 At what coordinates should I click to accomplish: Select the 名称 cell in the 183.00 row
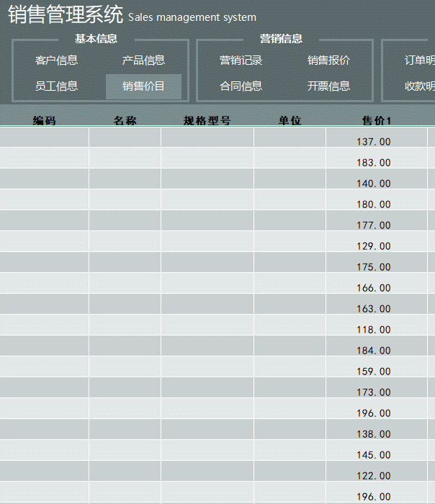[125, 158]
